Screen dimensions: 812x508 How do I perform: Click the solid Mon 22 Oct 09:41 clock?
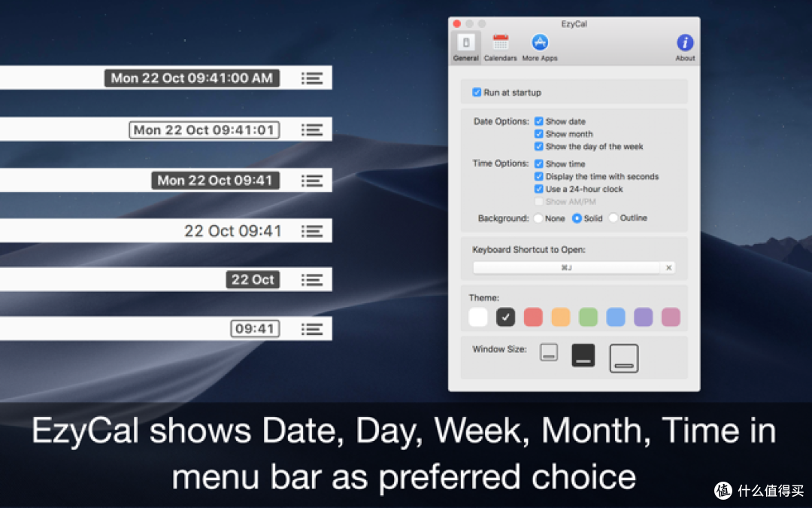click(216, 181)
